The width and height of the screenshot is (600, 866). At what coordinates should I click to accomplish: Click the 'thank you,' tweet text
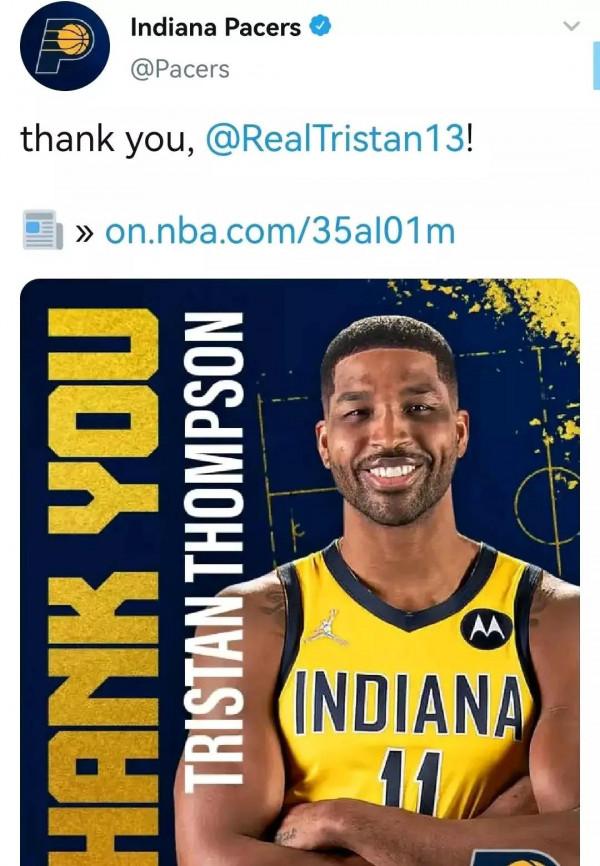(108, 139)
